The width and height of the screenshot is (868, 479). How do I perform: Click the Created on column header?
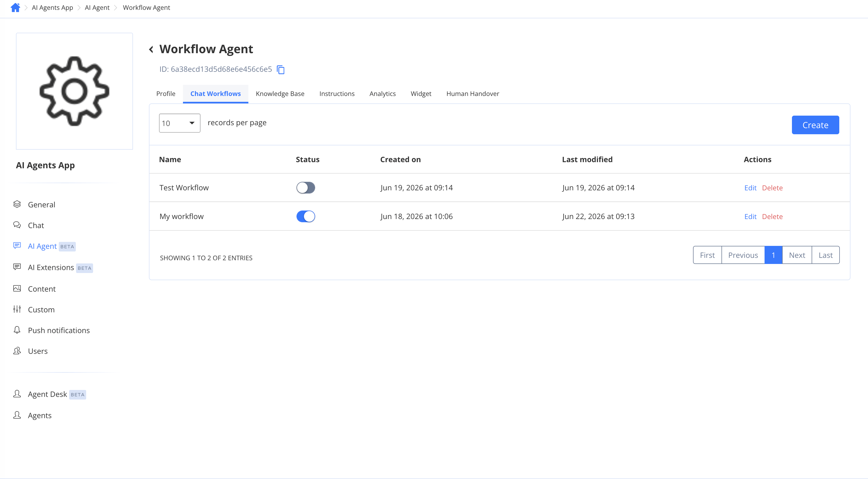(400, 159)
